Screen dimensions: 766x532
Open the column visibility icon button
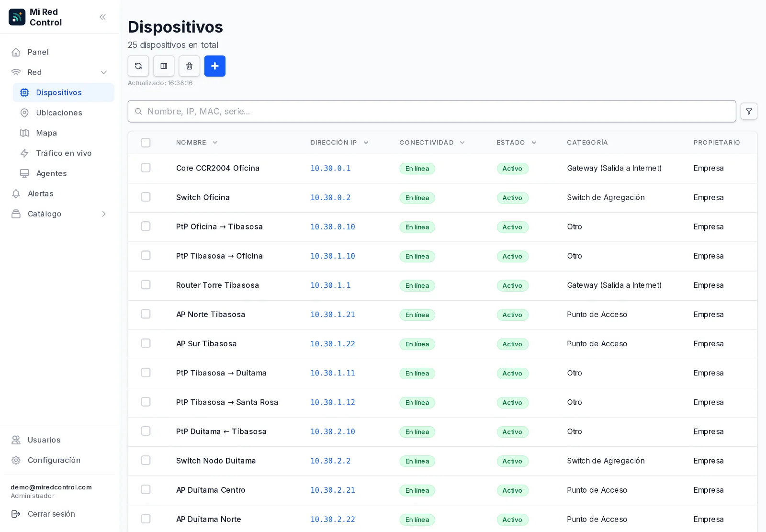pyautogui.click(x=164, y=66)
